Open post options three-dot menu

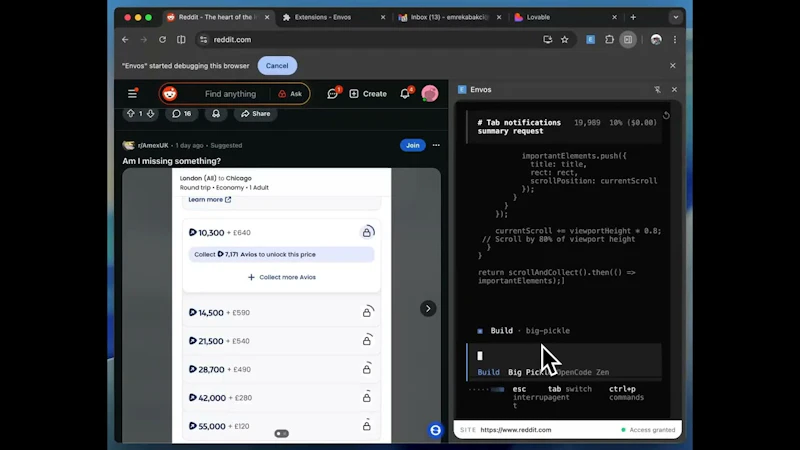point(436,145)
